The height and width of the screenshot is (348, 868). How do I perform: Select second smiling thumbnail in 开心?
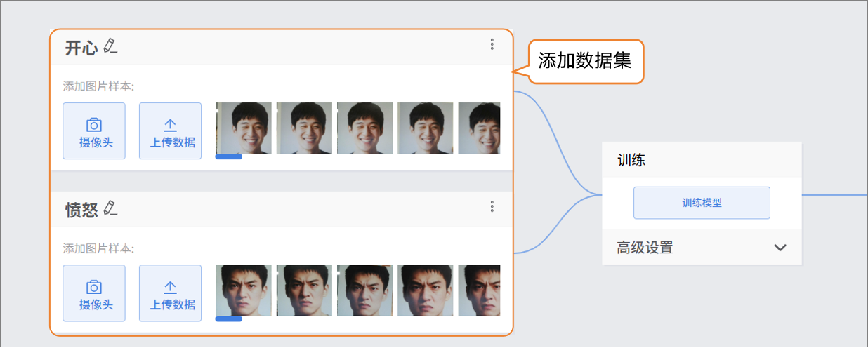303,128
